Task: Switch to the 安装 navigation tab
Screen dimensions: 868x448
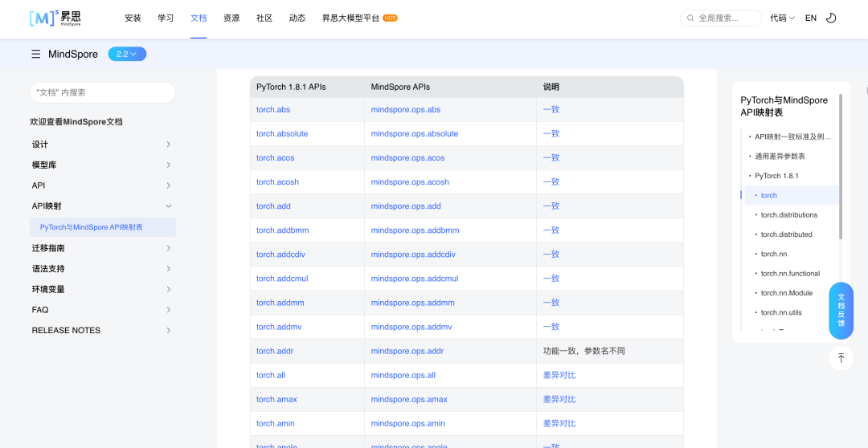Action: click(x=133, y=18)
